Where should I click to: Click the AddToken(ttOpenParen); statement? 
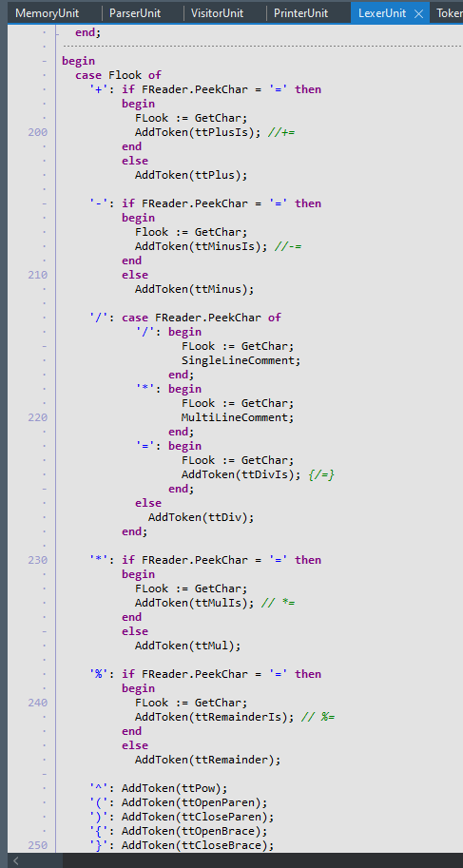[x=194, y=802]
